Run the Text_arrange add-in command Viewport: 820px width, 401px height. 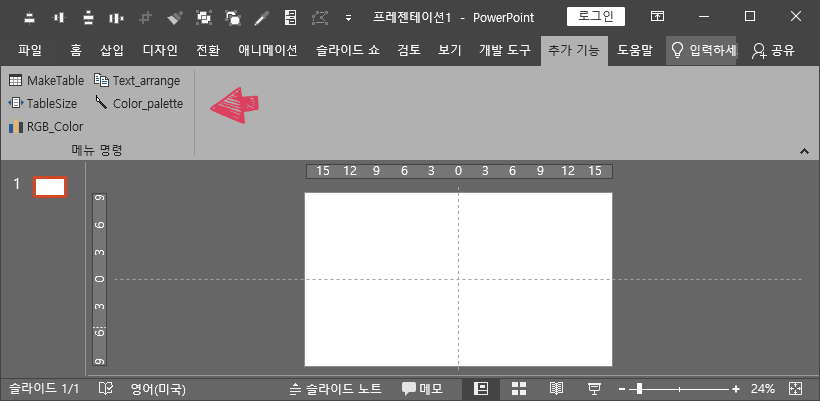click(137, 81)
